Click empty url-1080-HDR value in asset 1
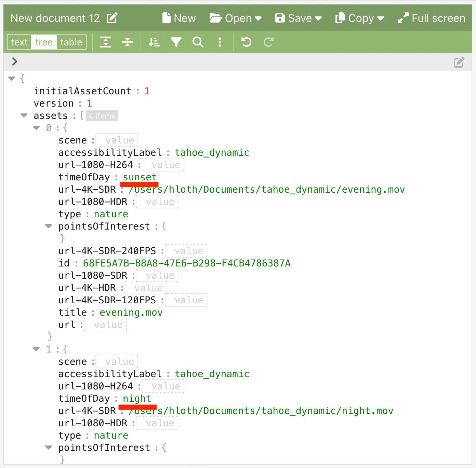The width and height of the screenshot is (476, 468). pyautogui.click(x=157, y=423)
